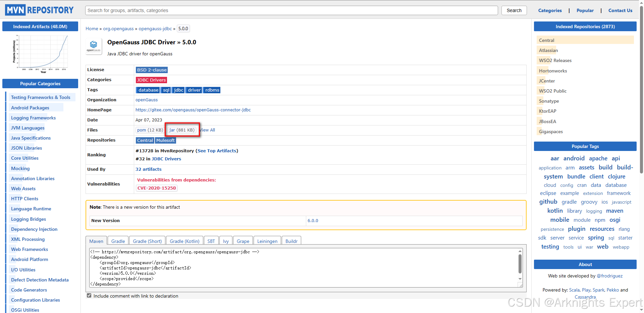The image size is (644, 313).
Task: Click the kotlin popular tag
Action: [x=555, y=211]
